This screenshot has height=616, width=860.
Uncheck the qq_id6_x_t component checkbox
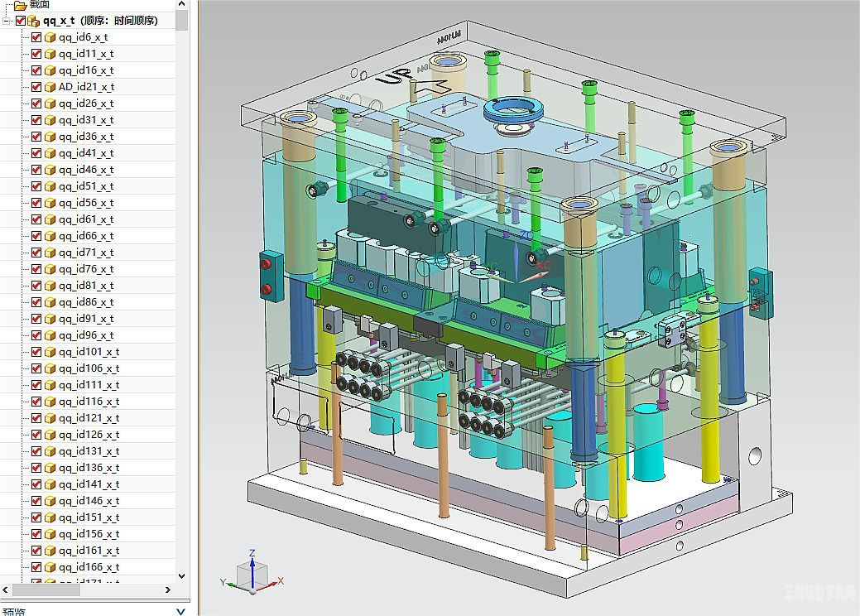click(36, 37)
